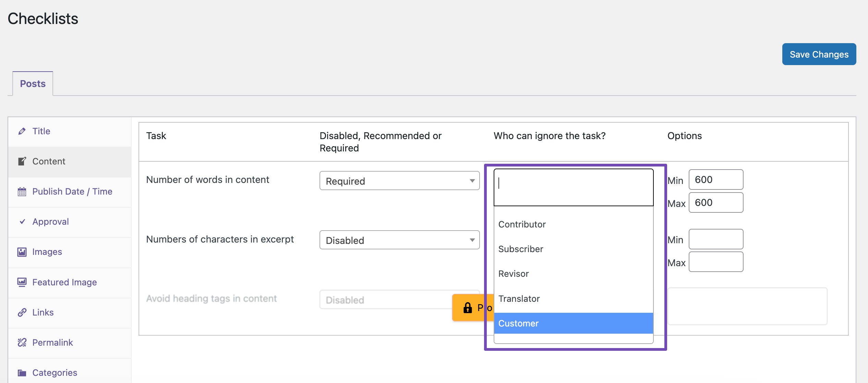Viewport: 868px width, 383px height.
Task: Click the Min words field showing 600
Action: tap(716, 180)
